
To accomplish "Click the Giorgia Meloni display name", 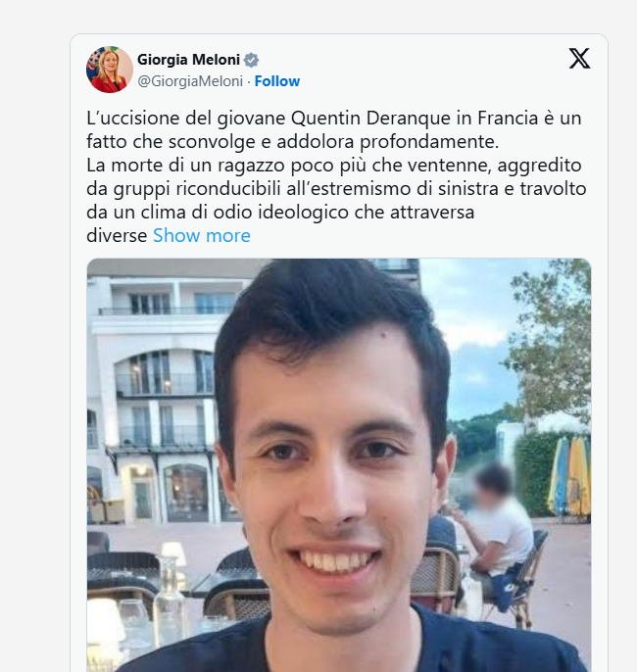I will point(188,60).
